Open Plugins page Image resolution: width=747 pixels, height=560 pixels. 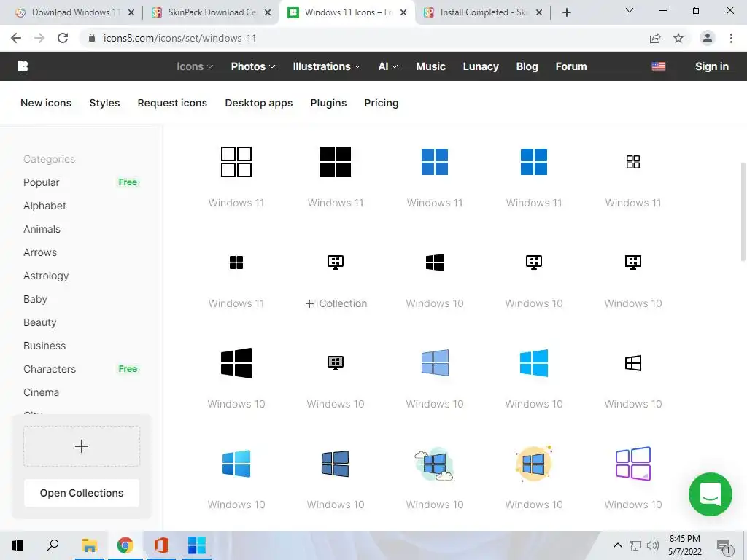point(328,103)
